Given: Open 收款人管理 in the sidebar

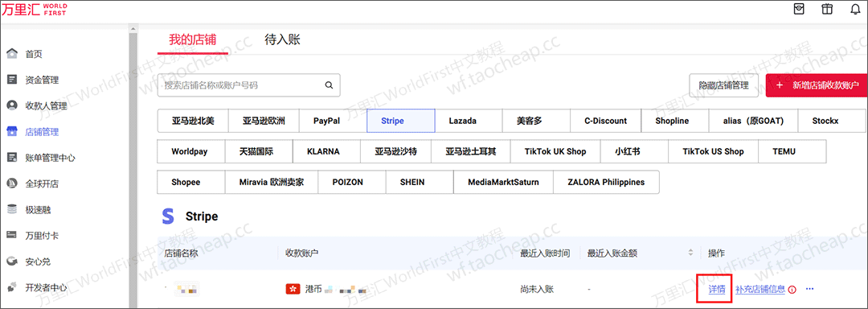Looking at the screenshot, I should (46, 105).
